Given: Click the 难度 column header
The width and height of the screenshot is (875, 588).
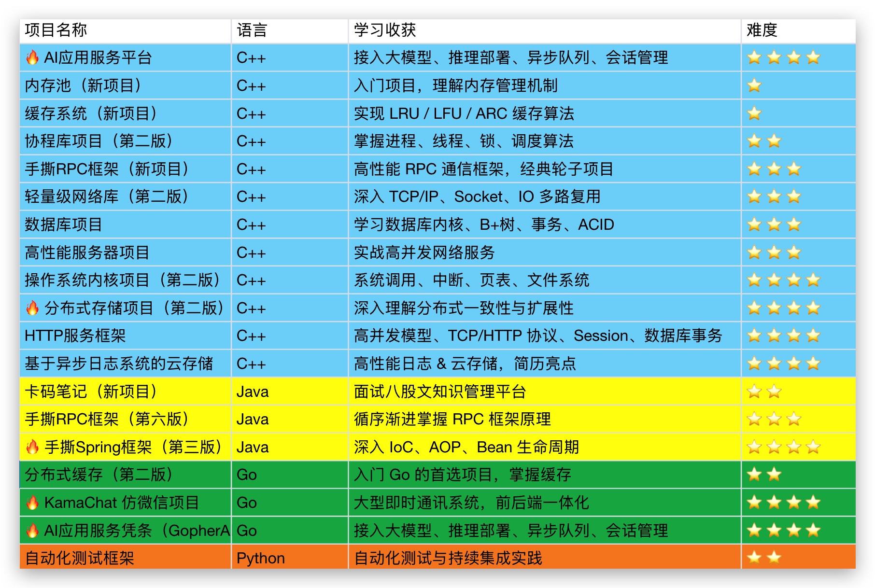Looking at the screenshot, I should (762, 30).
